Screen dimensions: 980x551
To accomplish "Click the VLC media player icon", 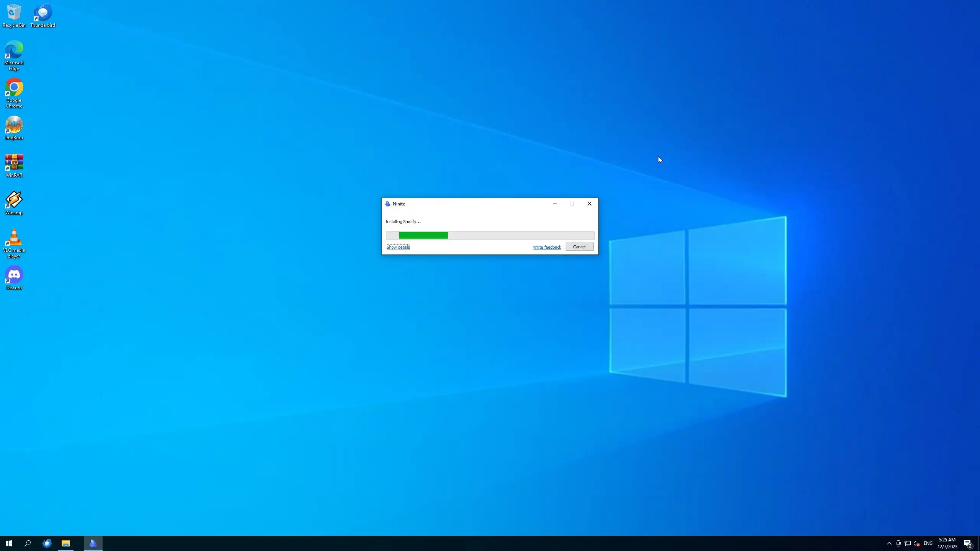I will (14, 243).
